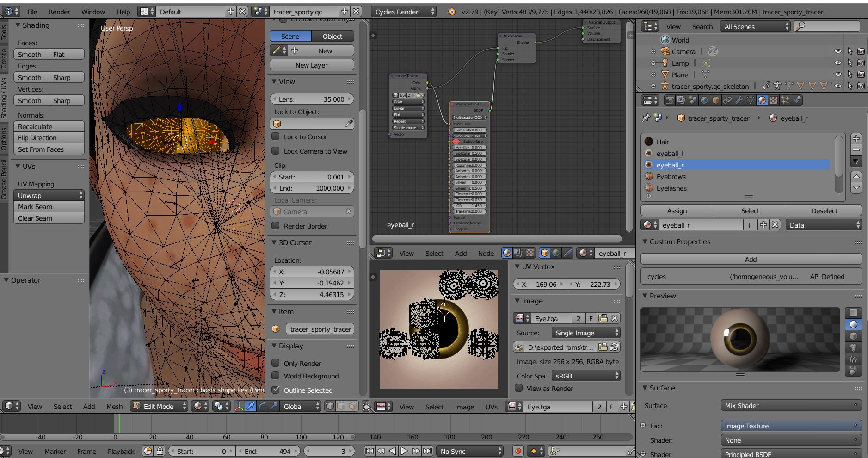Open the Single Image source dropdown
Screen dimensions: 868x458
(x=586, y=333)
